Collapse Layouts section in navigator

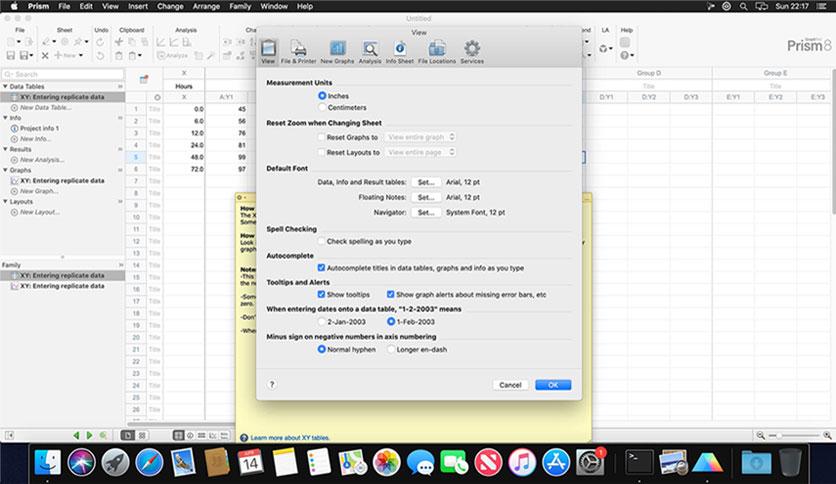coord(5,201)
